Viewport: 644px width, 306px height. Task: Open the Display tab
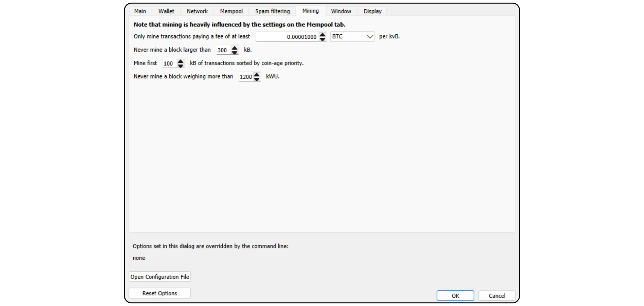pos(372,11)
